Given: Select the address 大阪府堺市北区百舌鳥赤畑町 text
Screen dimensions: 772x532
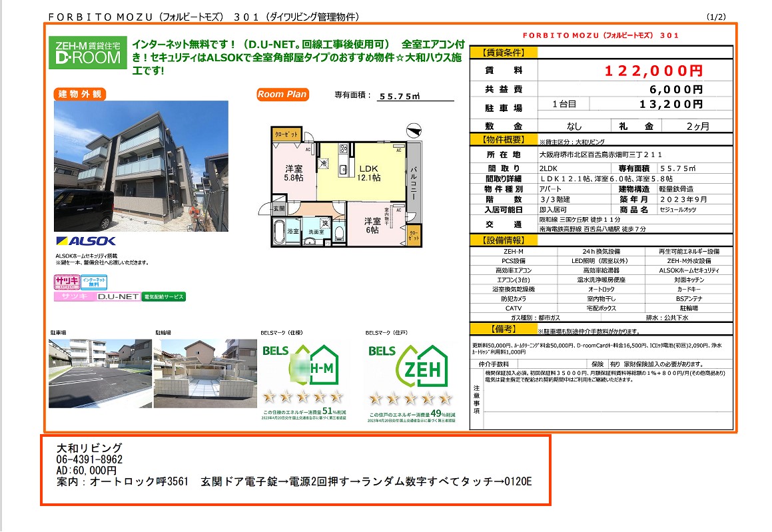Looking at the screenshot, I should pyautogui.click(x=601, y=154).
